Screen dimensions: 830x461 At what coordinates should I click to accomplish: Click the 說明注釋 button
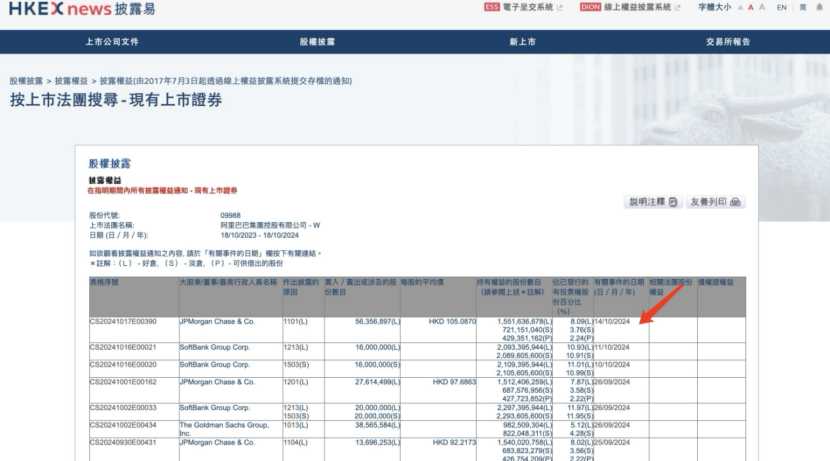pyautogui.click(x=653, y=202)
